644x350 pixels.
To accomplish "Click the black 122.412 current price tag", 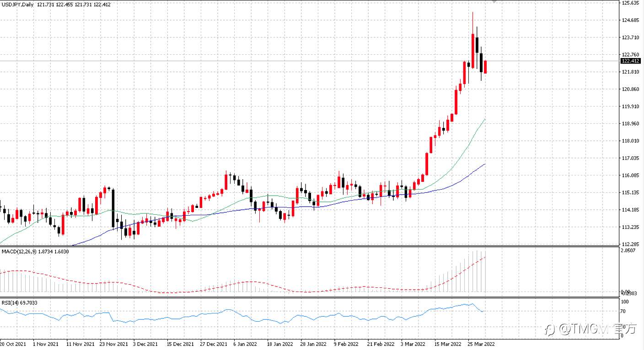I will point(630,61).
